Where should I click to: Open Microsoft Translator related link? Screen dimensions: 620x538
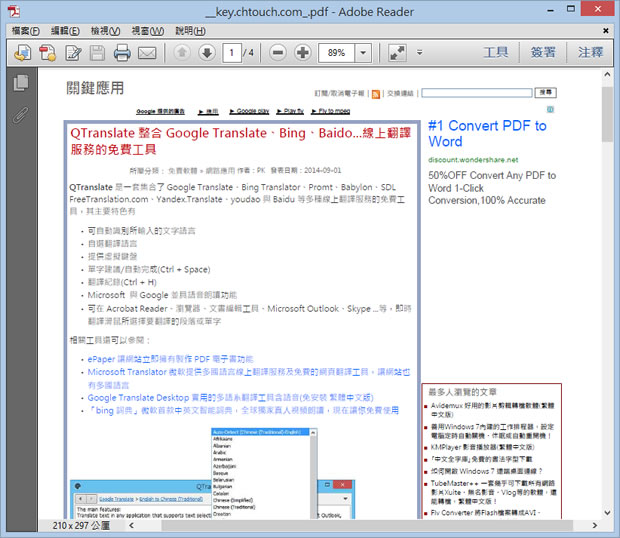[249, 378]
